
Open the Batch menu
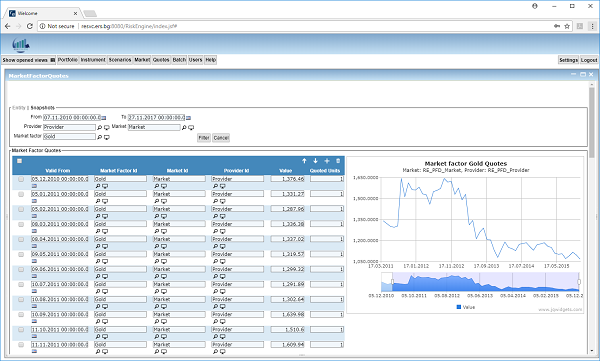179,60
